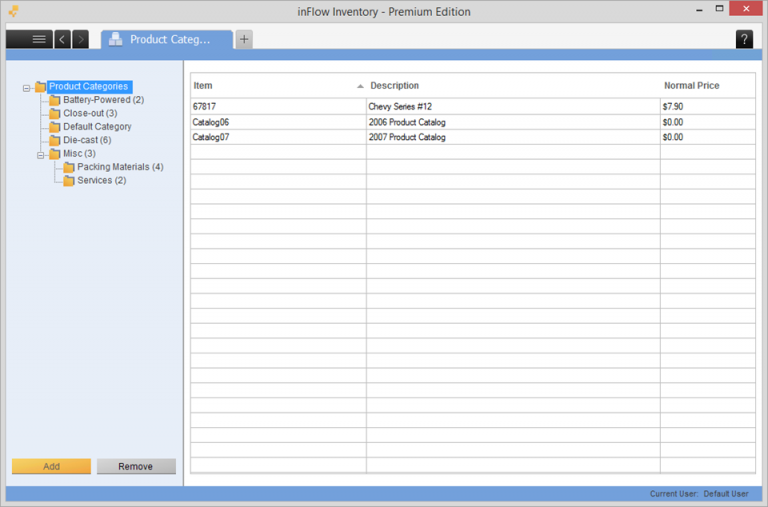Viewport: 768px width, 507px height.
Task: Open the help question mark icon
Action: tap(744, 39)
